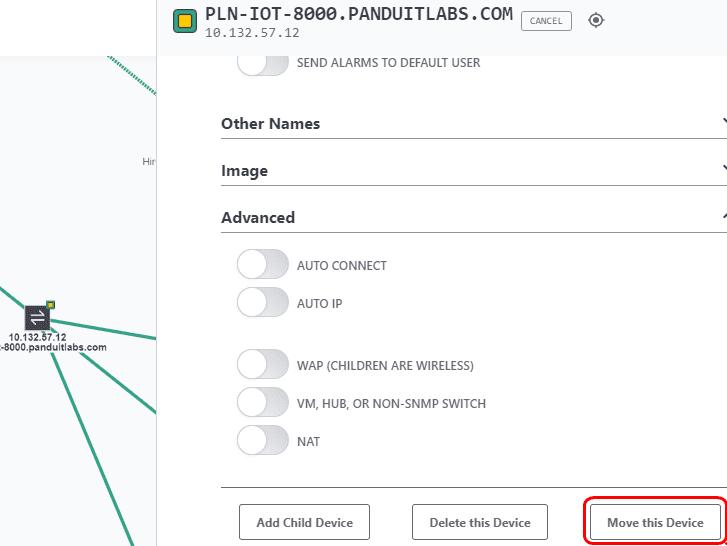Viewport: 727px width, 546px height.
Task: Click the yellow device status icon in header
Action: point(185,21)
